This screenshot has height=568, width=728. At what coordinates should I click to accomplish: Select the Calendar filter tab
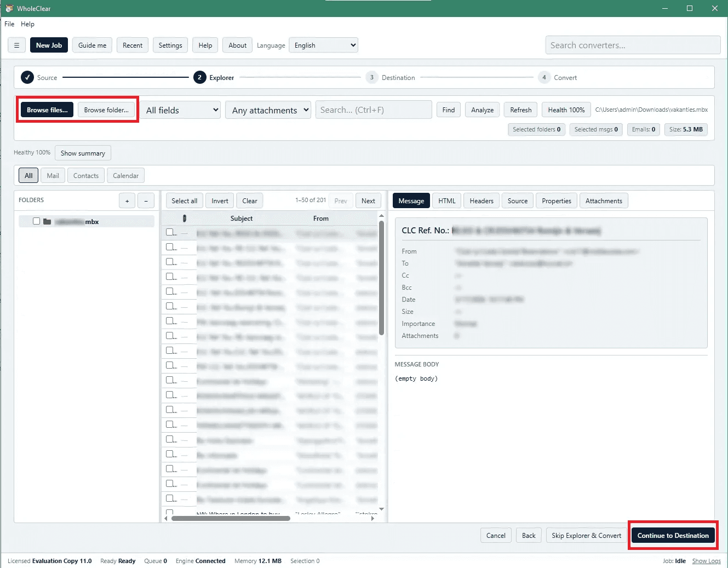(125, 176)
